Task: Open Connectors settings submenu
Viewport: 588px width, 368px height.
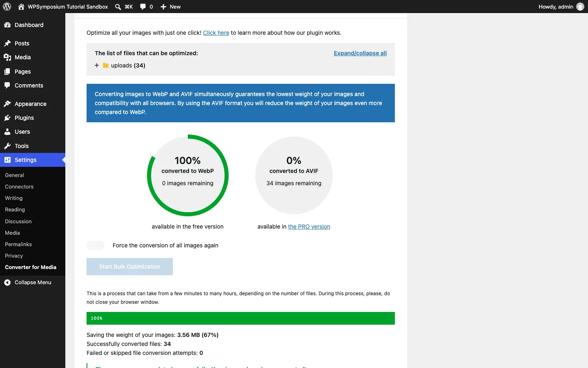Action: click(x=19, y=186)
